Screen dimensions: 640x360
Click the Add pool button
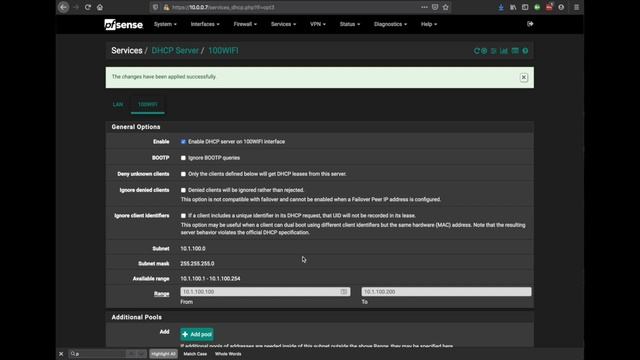197,334
